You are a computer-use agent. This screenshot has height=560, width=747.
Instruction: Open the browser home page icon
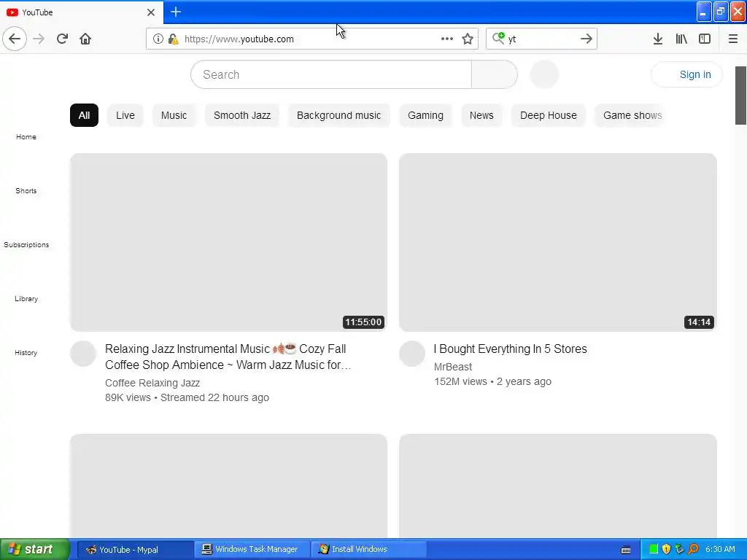point(85,39)
